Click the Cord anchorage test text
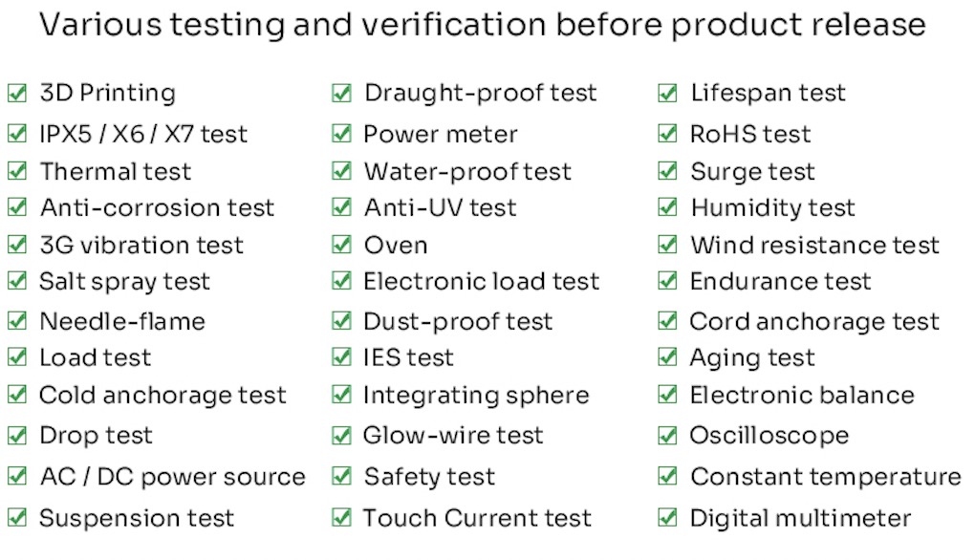 (x=814, y=322)
